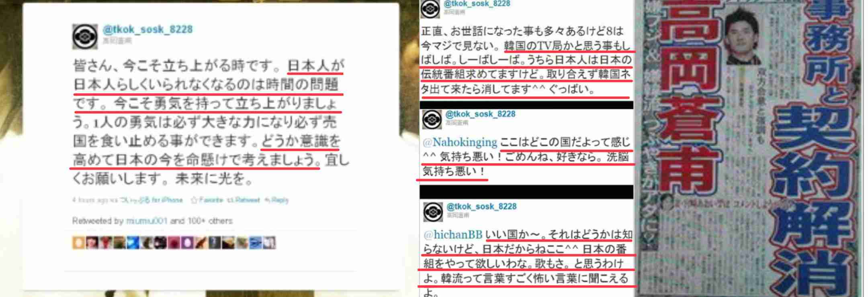Open the @hichanBB mention link
Image resolution: width=868 pixels, height=297 pixels.
(x=452, y=234)
